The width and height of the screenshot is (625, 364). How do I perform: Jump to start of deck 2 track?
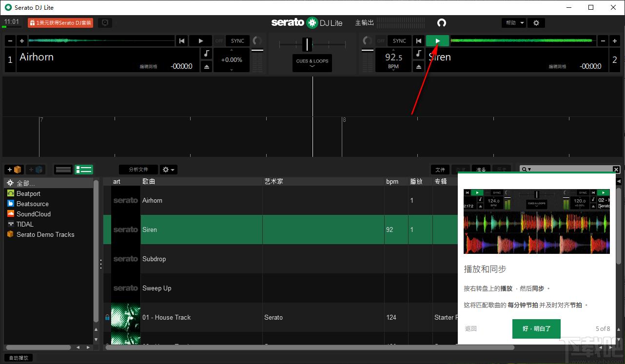pyautogui.click(x=418, y=41)
